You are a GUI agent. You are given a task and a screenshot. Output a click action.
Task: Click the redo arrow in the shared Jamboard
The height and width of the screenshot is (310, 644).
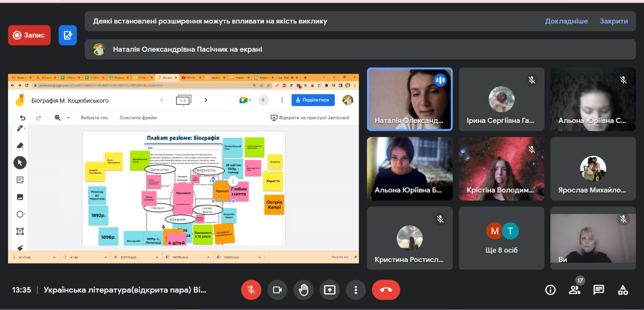[38, 118]
